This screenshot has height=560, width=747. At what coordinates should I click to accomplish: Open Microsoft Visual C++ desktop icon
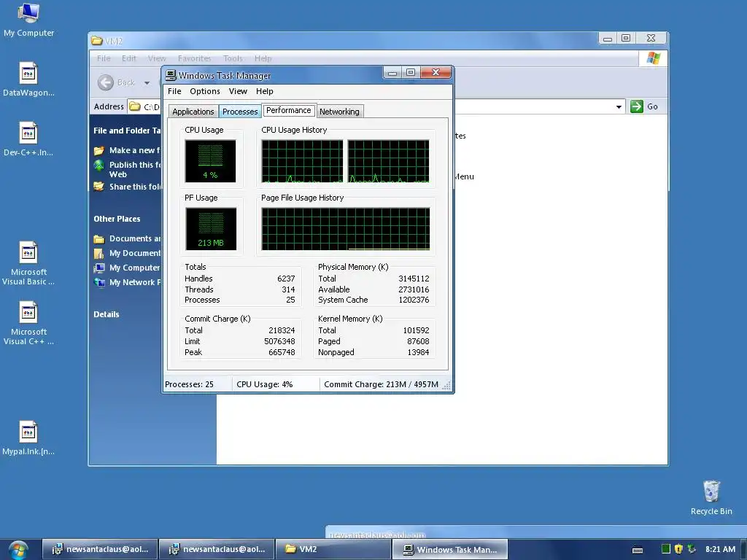(x=28, y=324)
